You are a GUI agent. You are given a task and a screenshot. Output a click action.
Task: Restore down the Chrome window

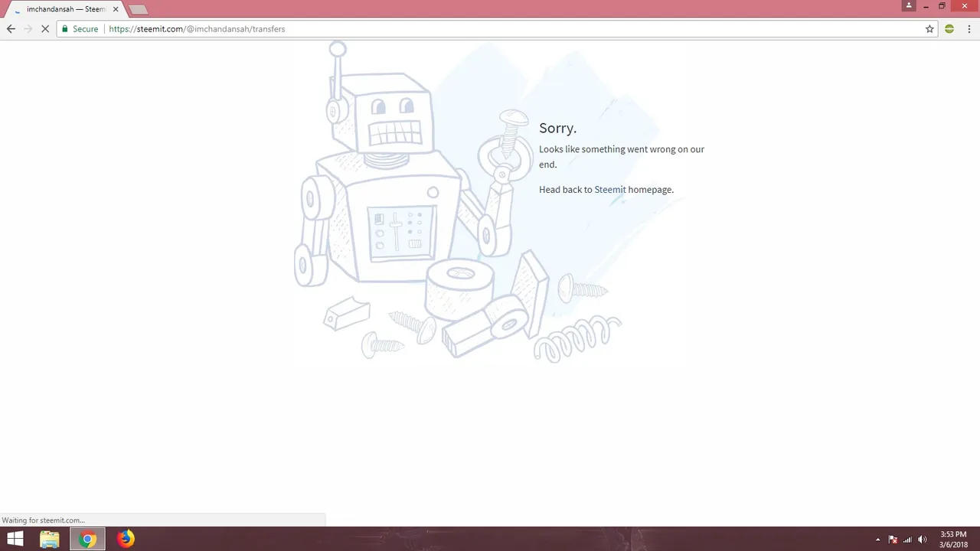tap(942, 6)
